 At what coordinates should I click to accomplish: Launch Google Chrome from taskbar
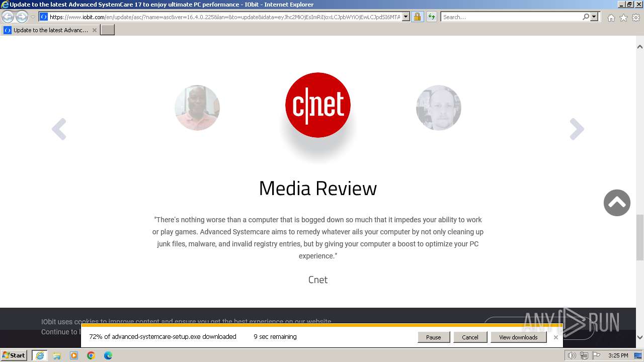click(x=91, y=355)
